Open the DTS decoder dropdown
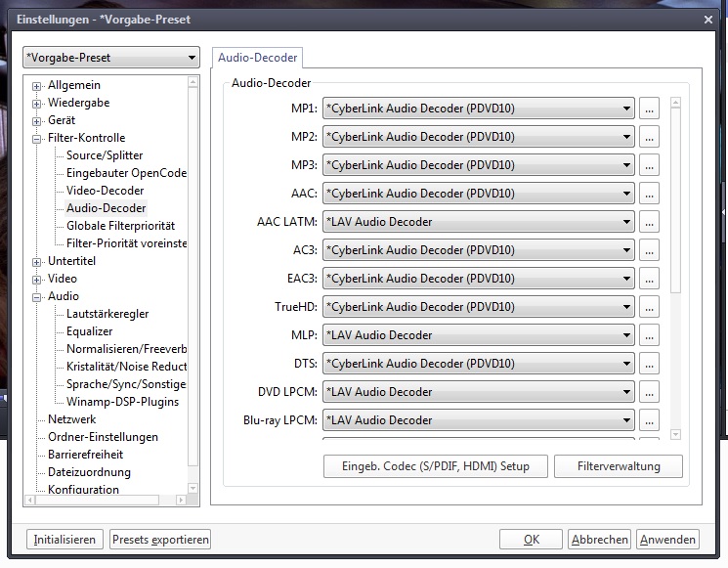Viewport: 728px width, 568px height. click(478, 364)
